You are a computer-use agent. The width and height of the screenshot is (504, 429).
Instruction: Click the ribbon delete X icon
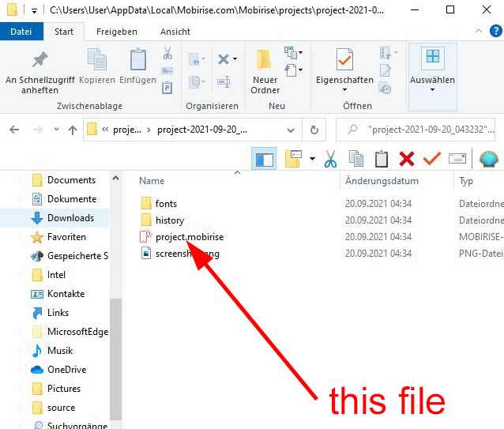[x=224, y=59]
